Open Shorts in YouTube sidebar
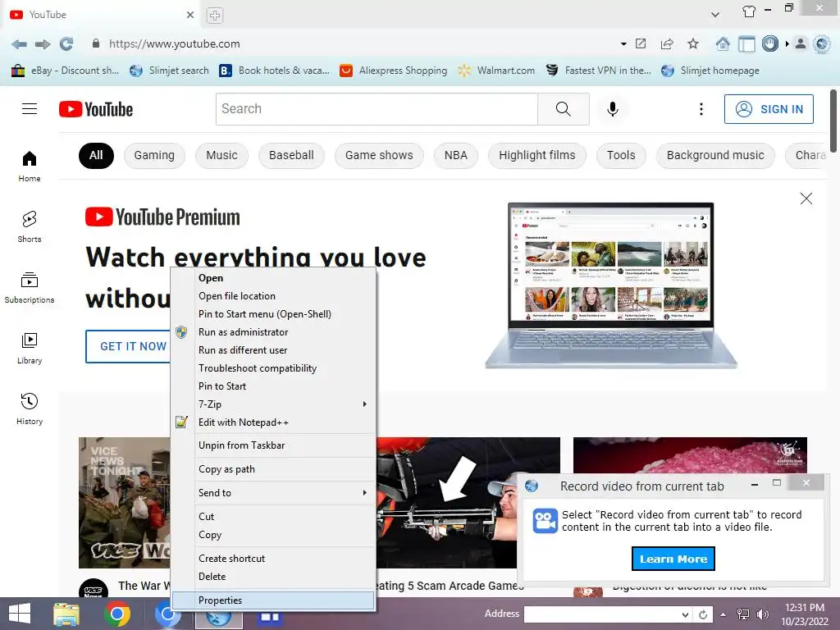 [30, 226]
